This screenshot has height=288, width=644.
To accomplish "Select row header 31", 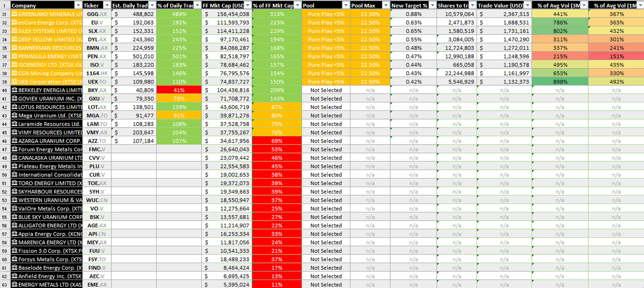I will (x=5, y=14).
